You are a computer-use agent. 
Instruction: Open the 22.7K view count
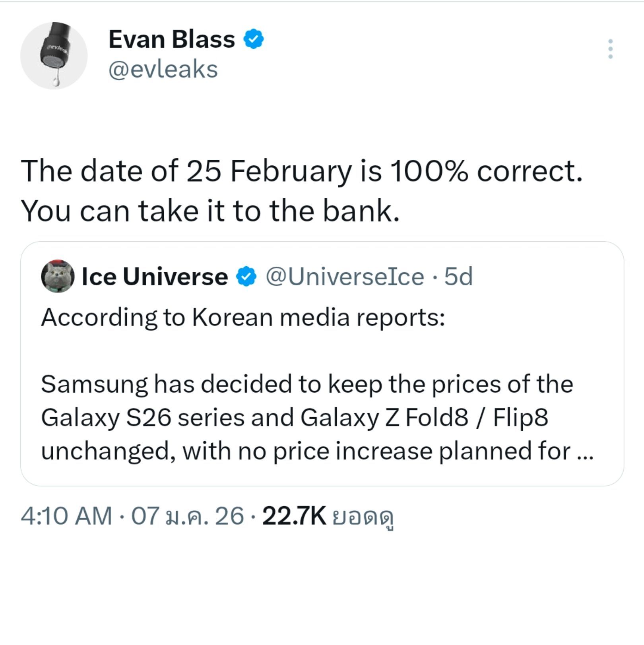tap(294, 516)
